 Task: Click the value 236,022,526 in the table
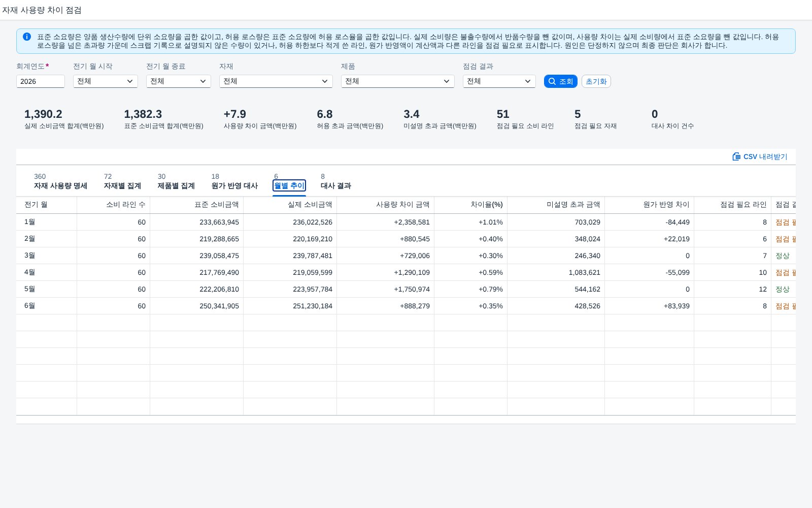tap(313, 222)
